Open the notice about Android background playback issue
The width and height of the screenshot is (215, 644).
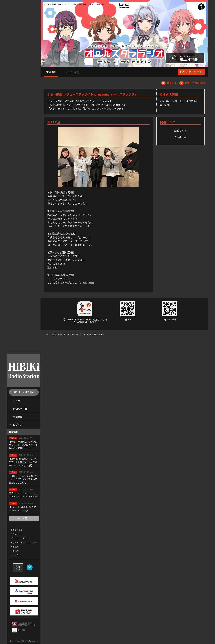[23, 479]
